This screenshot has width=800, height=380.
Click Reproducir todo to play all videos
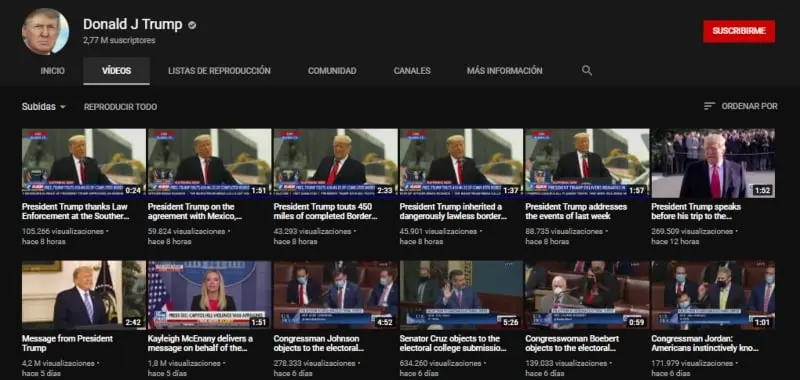(x=120, y=107)
